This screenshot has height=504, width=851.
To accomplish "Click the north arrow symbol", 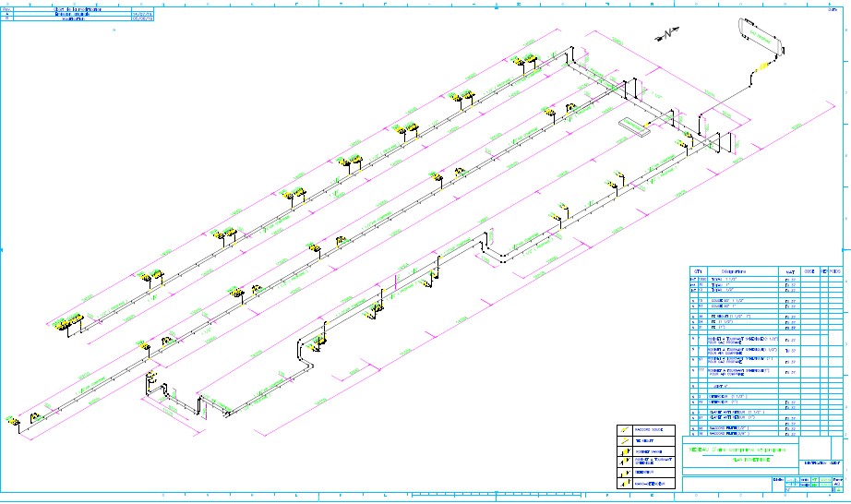I will click(x=667, y=33).
